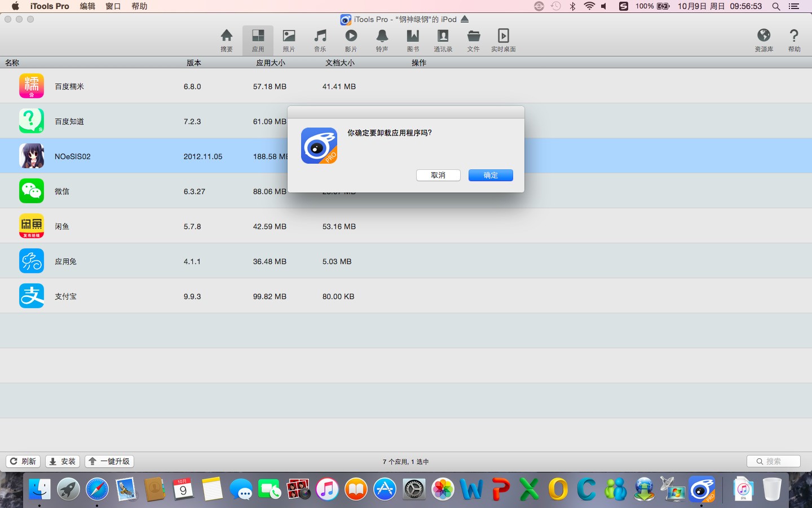Select the 闲鱼 app icon
Viewport: 812px width, 508px height.
[x=32, y=226]
